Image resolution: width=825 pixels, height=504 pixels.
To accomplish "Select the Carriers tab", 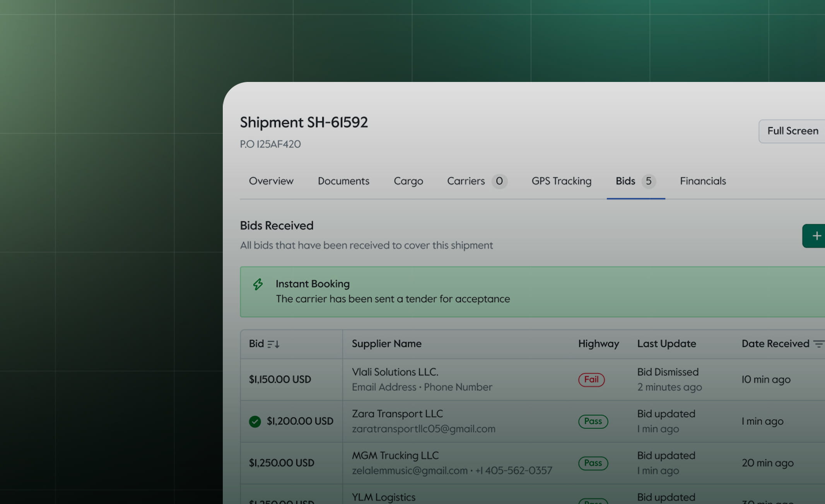I will 466,181.
